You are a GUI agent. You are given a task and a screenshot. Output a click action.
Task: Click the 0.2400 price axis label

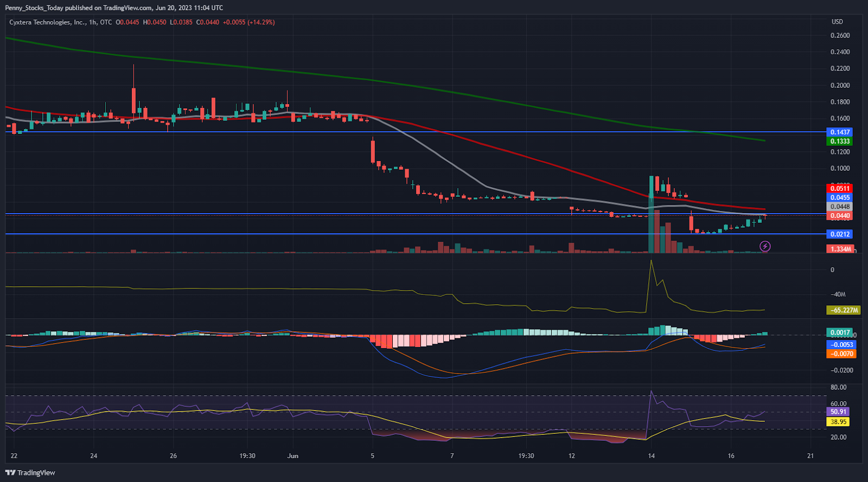click(840, 52)
